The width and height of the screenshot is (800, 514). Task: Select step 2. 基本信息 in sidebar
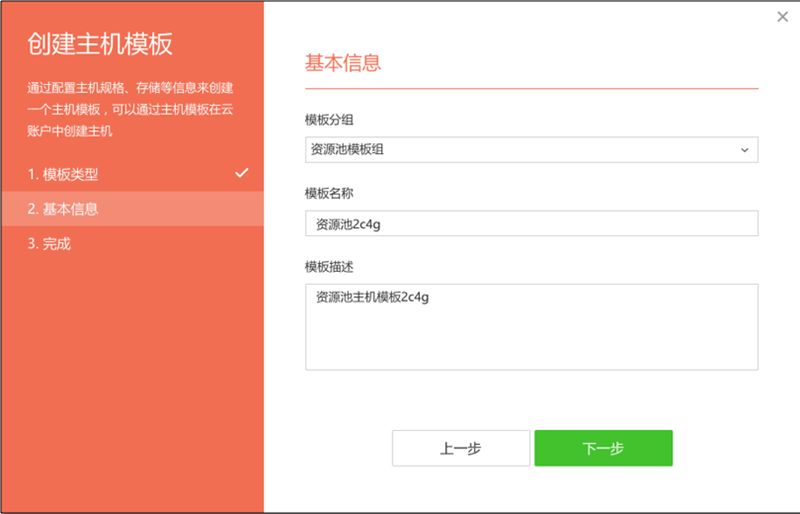[x=63, y=209]
